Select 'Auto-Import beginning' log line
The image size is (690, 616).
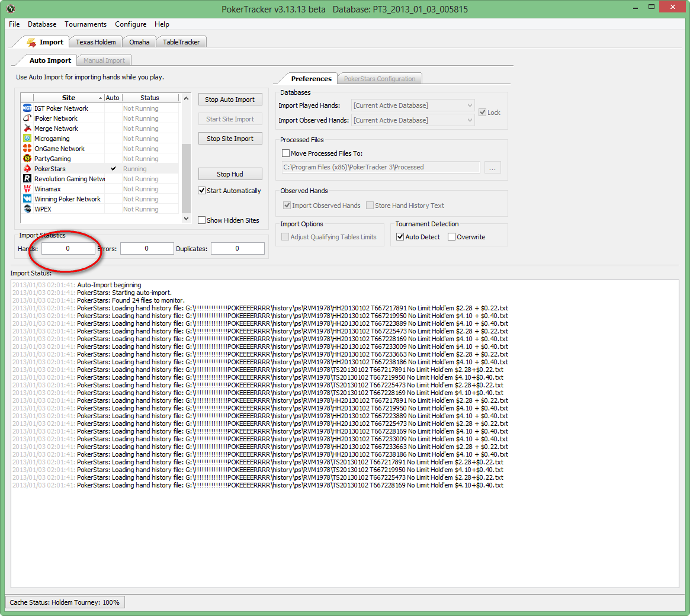coord(109,285)
